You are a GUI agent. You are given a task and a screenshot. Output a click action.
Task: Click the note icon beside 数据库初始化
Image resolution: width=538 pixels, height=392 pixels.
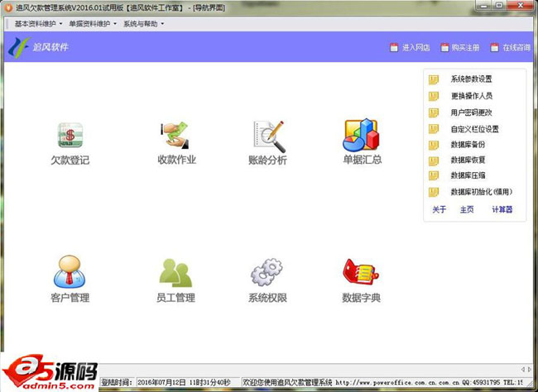tap(434, 192)
